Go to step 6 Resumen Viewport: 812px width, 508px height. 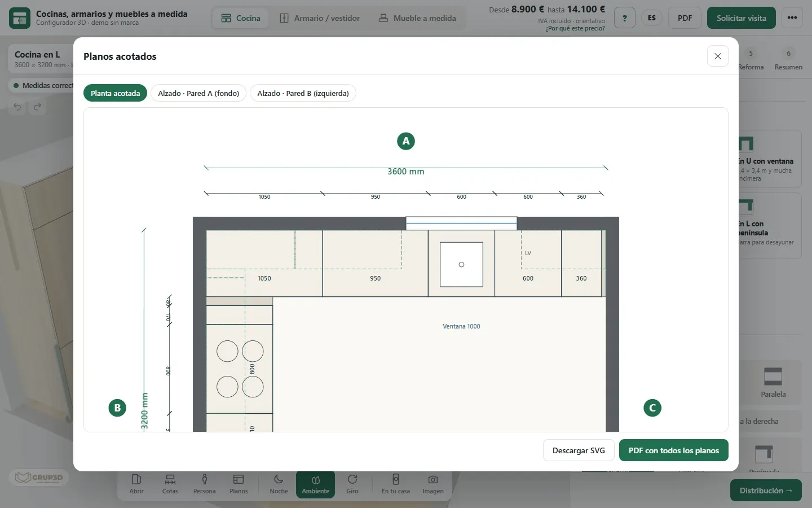pyautogui.click(x=788, y=59)
